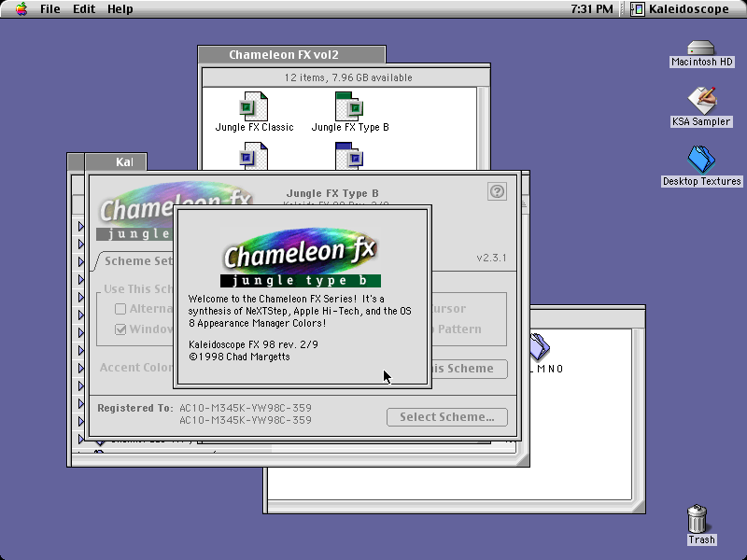Click the '©1998 Chad Margetts' copyright line

point(239,357)
